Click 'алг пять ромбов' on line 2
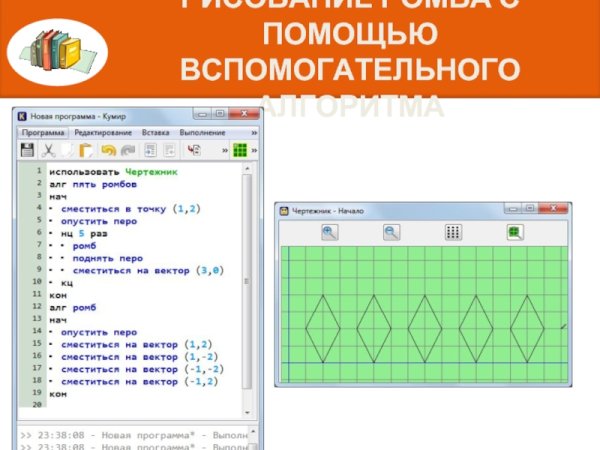The height and width of the screenshot is (450, 600). coord(93,184)
